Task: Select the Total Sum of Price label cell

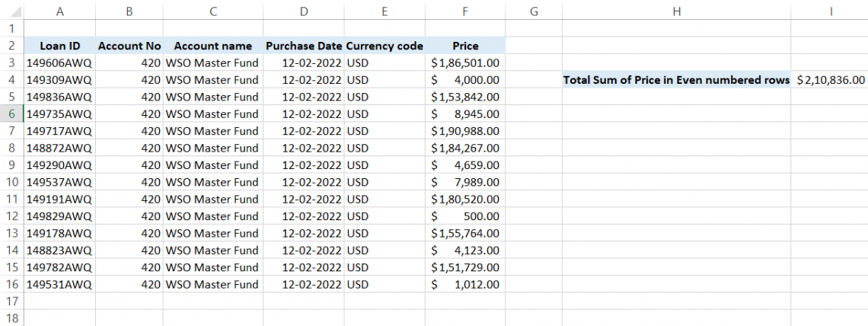Action: (x=676, y=79)
